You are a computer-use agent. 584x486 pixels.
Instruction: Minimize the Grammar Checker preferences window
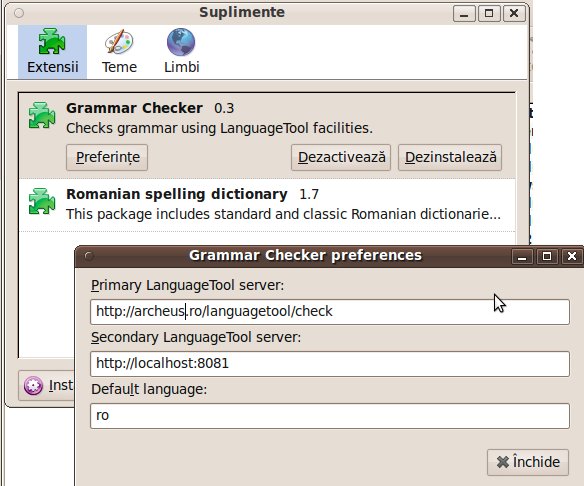522,257
